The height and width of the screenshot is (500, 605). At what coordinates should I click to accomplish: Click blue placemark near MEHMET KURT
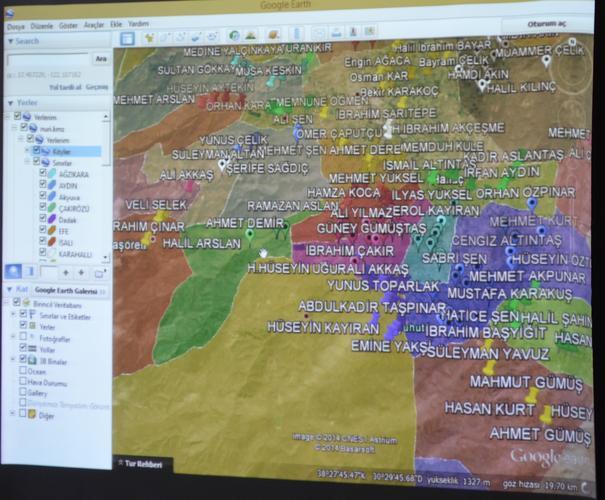tap(532, 203)
